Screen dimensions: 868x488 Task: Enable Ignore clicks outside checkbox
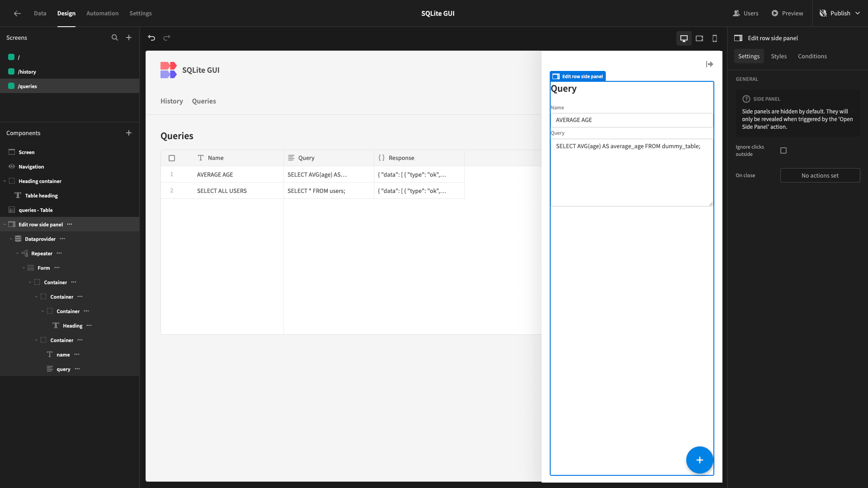tap(783, 150)
